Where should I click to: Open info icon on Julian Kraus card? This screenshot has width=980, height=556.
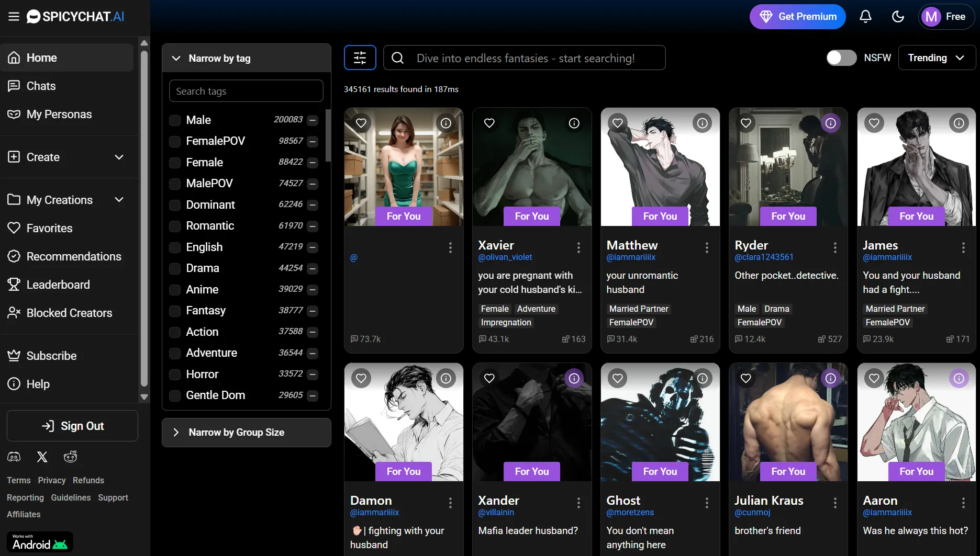[831, 378]
